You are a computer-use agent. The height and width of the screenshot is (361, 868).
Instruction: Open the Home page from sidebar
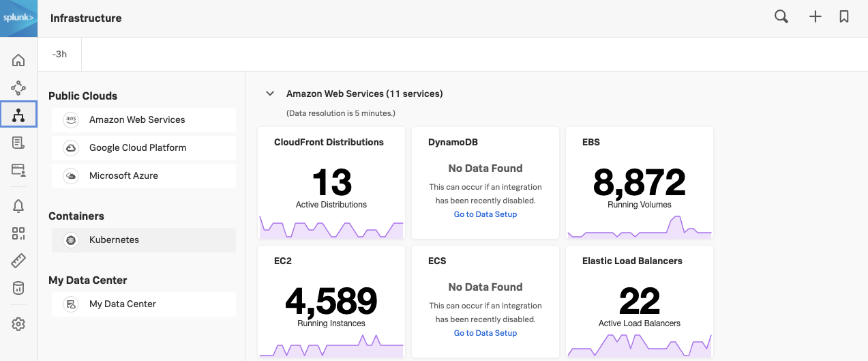tap(18, 60)
